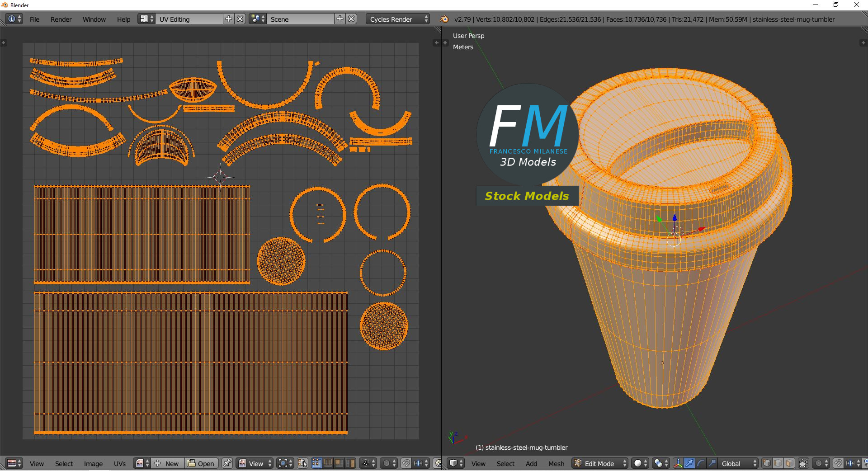Image resolution: width=868 pixels, height=471 pixels.
Task: Select the translate manipulator arrow icon
Action: click(x=689, y=463)
